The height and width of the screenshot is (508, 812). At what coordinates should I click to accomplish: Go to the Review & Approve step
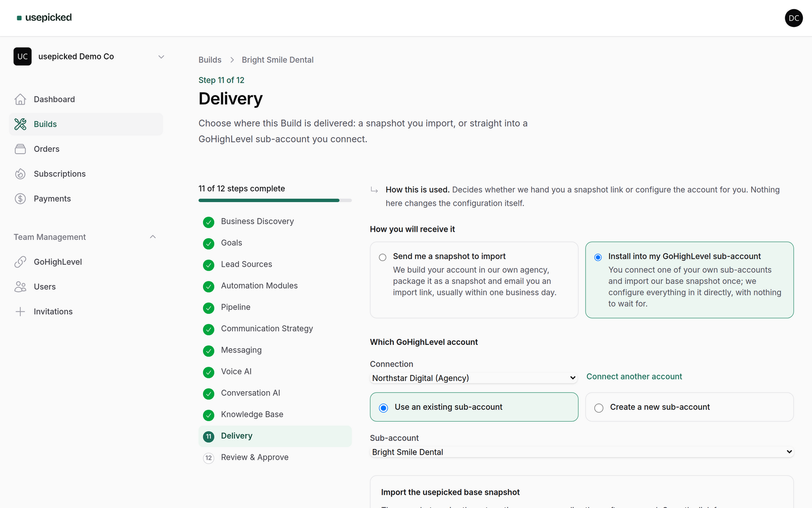(x=275, y=458)
